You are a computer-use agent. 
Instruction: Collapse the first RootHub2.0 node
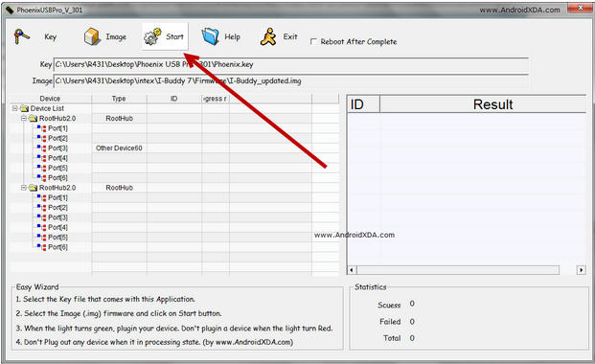tap(24, 119)
